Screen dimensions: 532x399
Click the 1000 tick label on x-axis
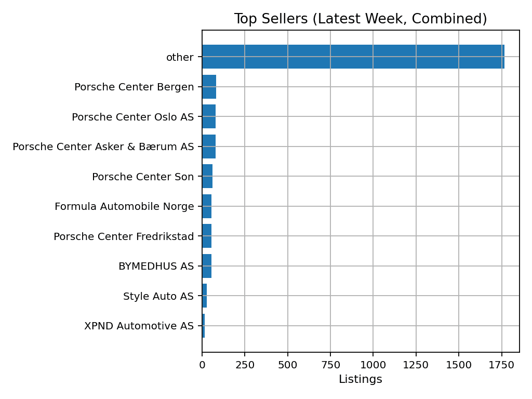pyautogui.click(x=373, y=365)
